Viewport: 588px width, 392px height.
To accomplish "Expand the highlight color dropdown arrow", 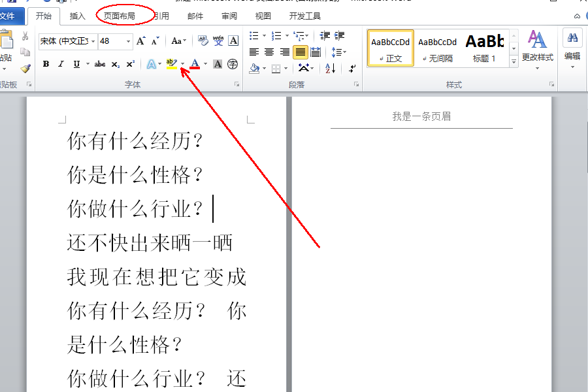I will pos(183,64).
